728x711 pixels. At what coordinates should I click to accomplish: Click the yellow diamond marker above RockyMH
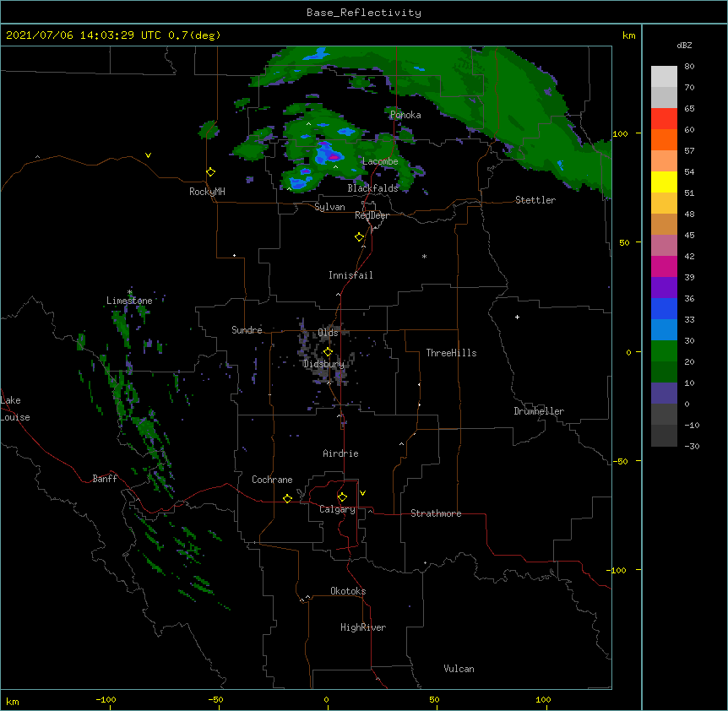click(210, 172)
